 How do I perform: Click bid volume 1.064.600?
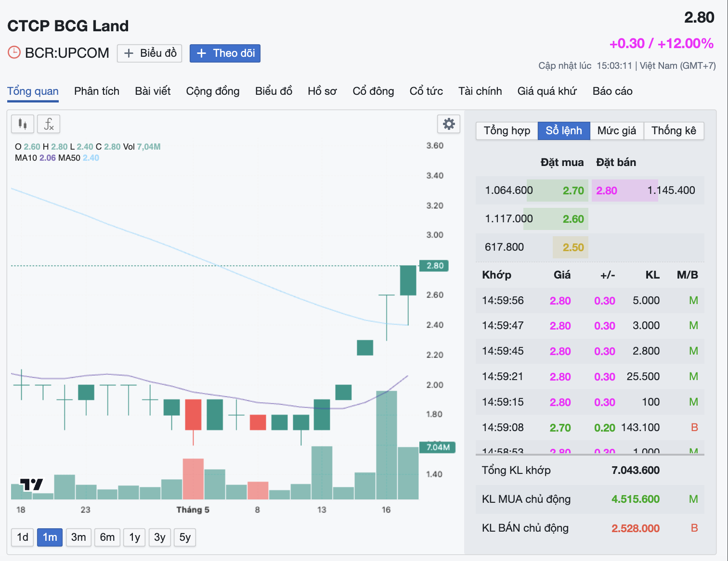pos(509,191)
